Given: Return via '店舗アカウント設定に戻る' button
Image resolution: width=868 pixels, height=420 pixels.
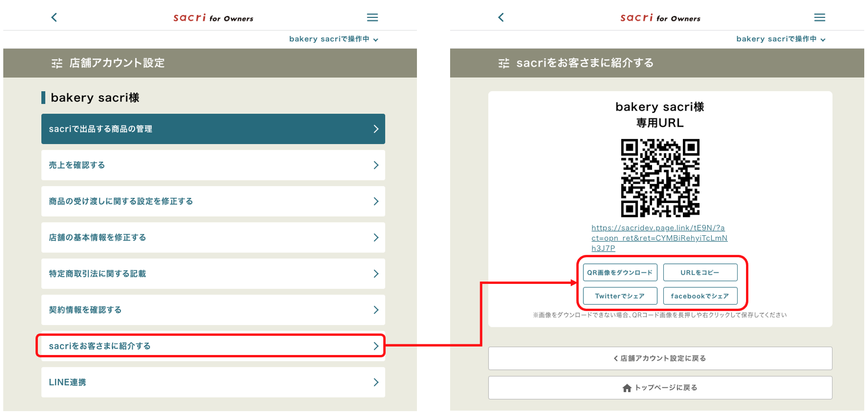Looking at the screenshot, I should (x=660, y=358).
